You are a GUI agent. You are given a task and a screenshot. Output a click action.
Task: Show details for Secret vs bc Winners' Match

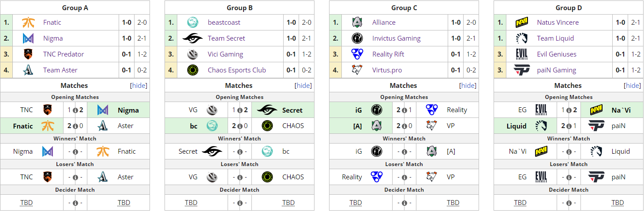pos(240,151)
